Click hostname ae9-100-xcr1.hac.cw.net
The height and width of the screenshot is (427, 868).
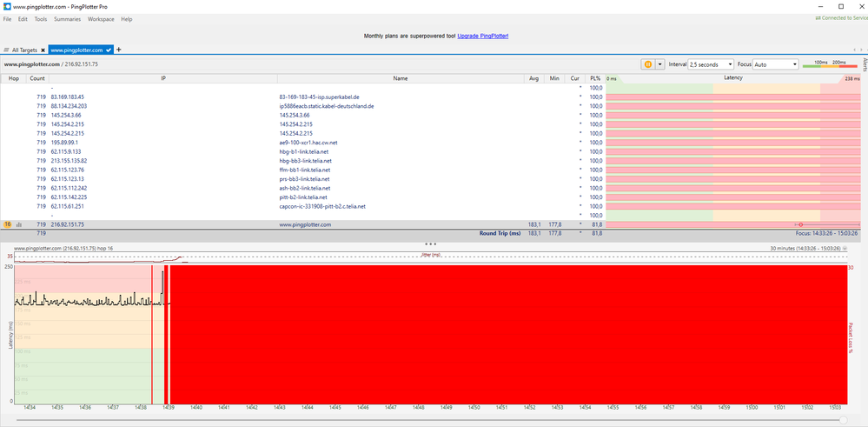pos(308,143)
